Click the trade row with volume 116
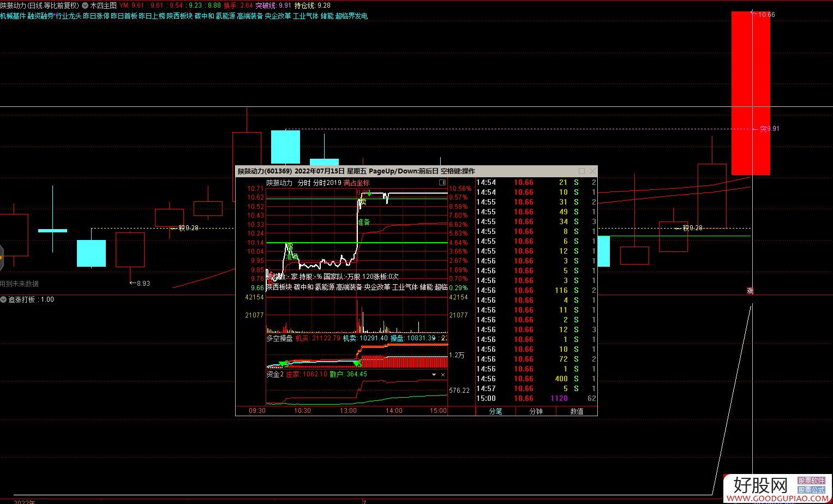 pos(536,290)
